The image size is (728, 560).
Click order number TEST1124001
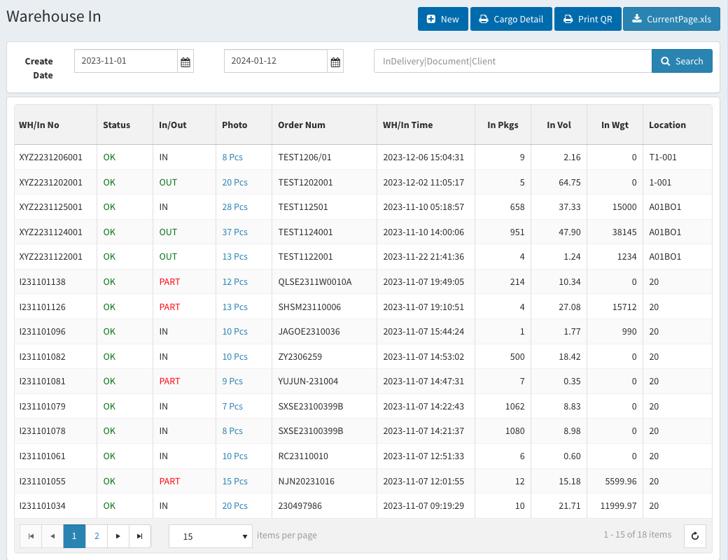[305, 232]
